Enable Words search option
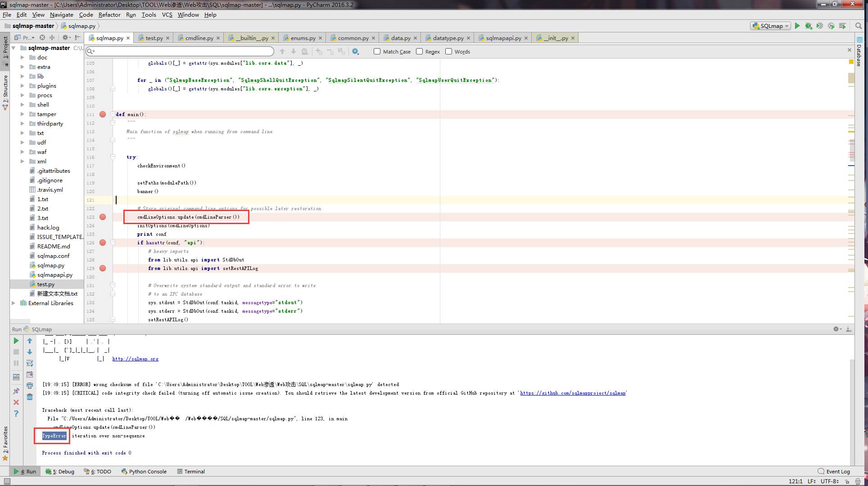 click(449, 51)
